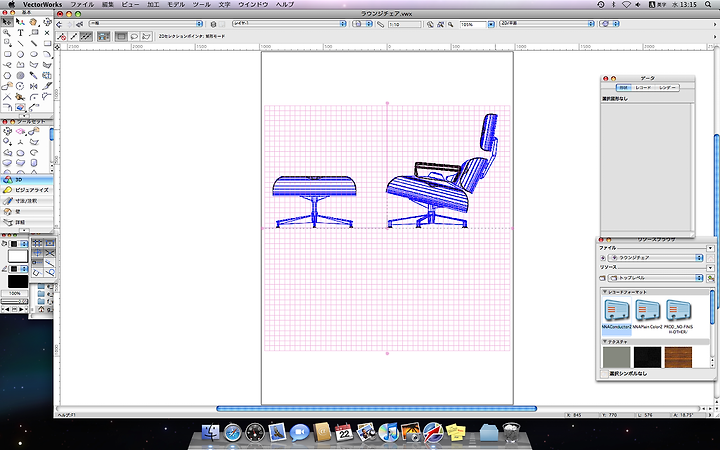Select the Eyedropper tool

pos(34,75)
